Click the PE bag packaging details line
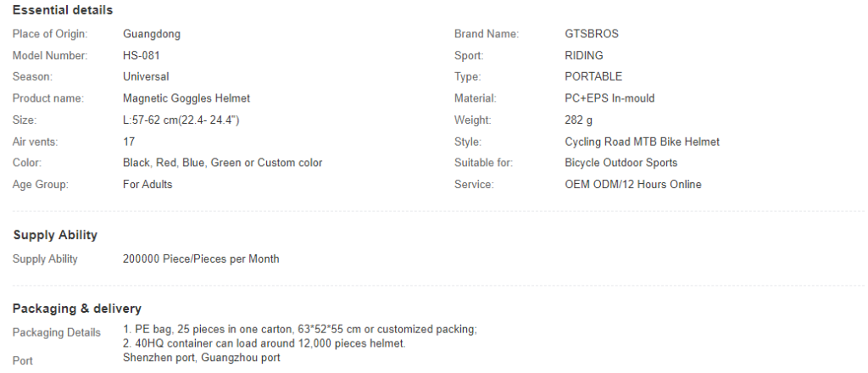 click(299, 329)
